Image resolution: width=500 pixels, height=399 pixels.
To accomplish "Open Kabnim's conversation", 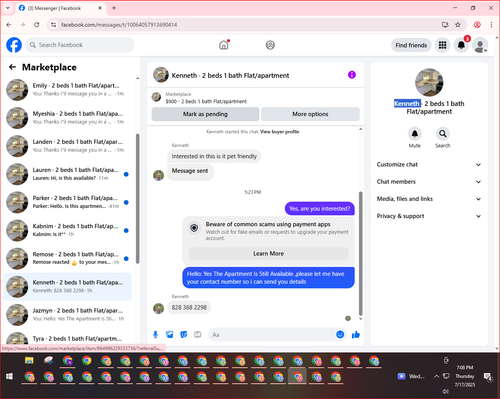I will coord(68,230).
